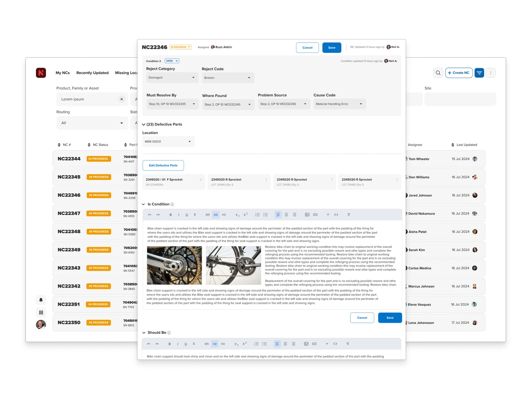The image size is (532, 399).
Task: Apply italic in the Is Condition editor
Action: coord(179,215)
